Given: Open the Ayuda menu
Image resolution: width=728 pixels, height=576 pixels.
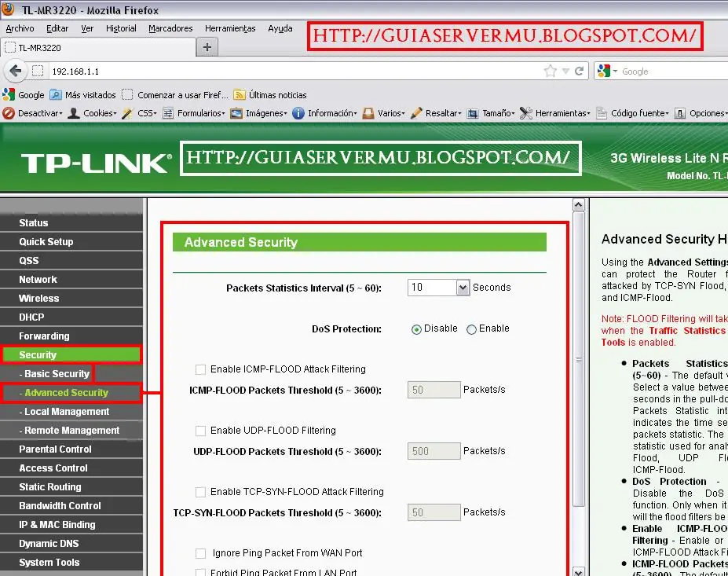Looking at the screenshot, I should [280, 28].
